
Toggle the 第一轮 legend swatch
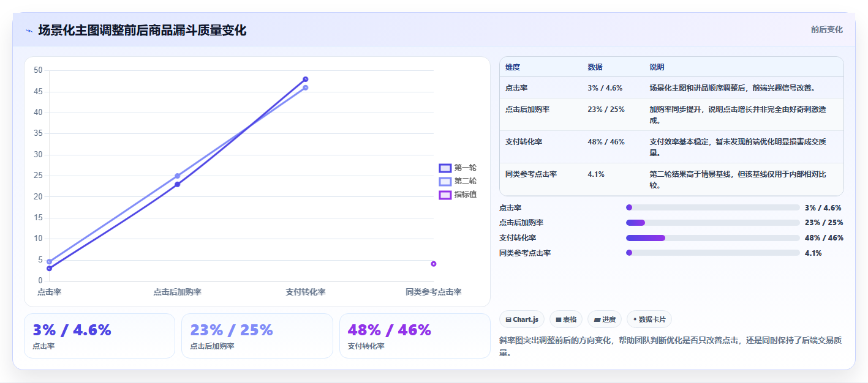coord(445,168)
